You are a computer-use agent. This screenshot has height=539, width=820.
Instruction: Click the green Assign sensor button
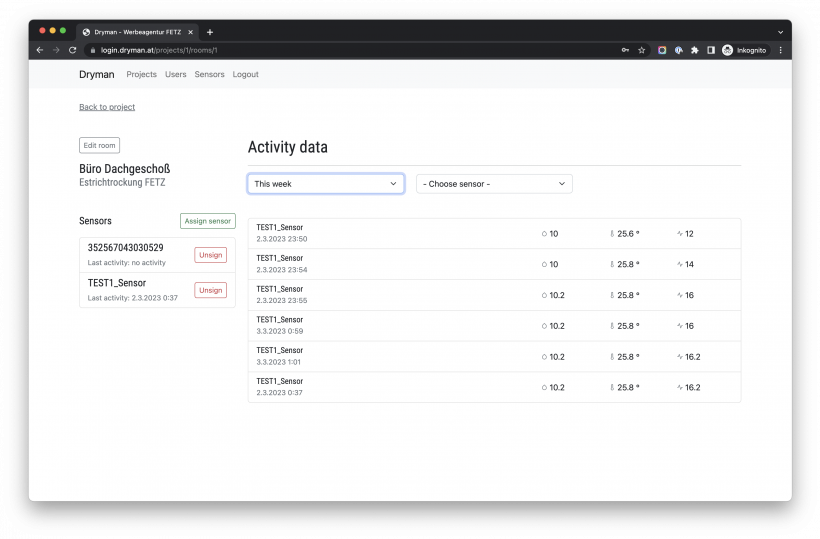coord(207,221)
